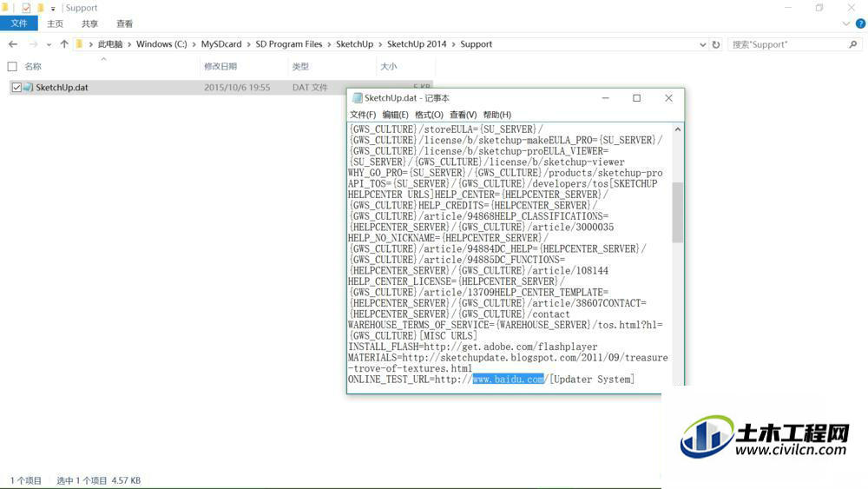This screenshot has height=489, width=868.
Task: Sort files by 修改日期 column
Action: [x=220, y=67]
